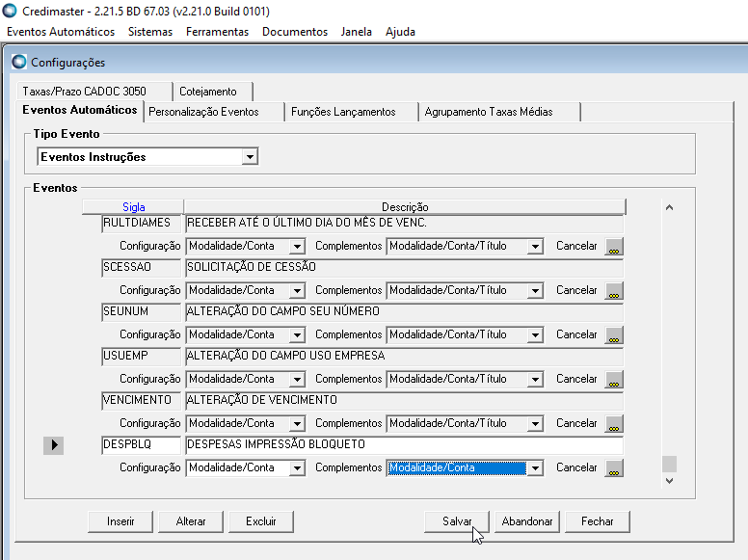Screen dimensions: 748x560
Task: Open the ellipsis button in SEUNUM row
Action: (614, 334)
